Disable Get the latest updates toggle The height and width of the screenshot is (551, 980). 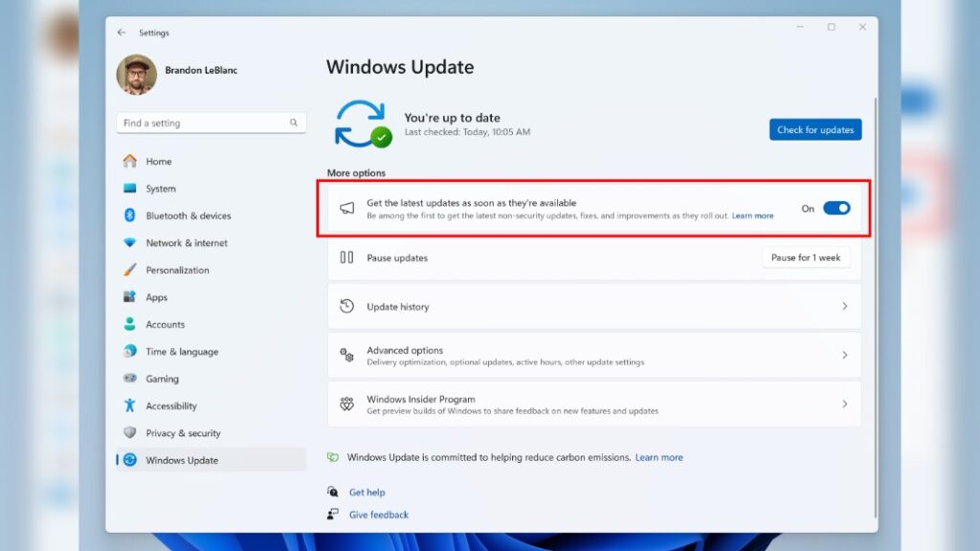click(x=835, y=208)
